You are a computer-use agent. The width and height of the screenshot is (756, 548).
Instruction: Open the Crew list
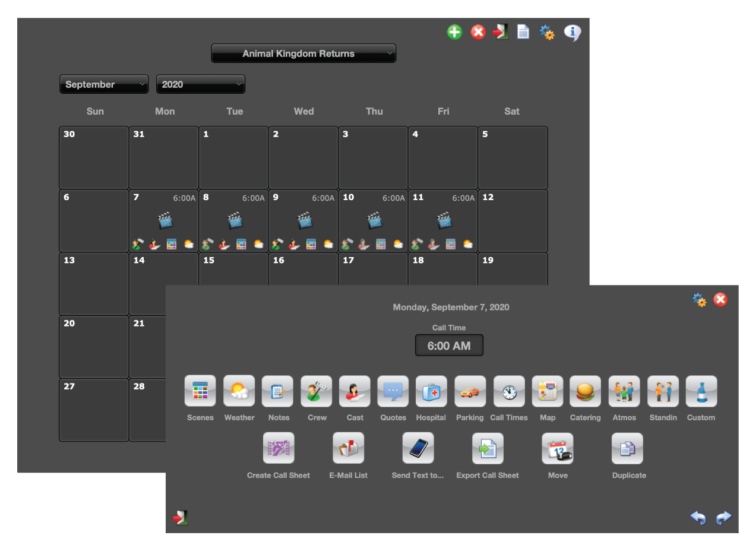click(316, 391)
